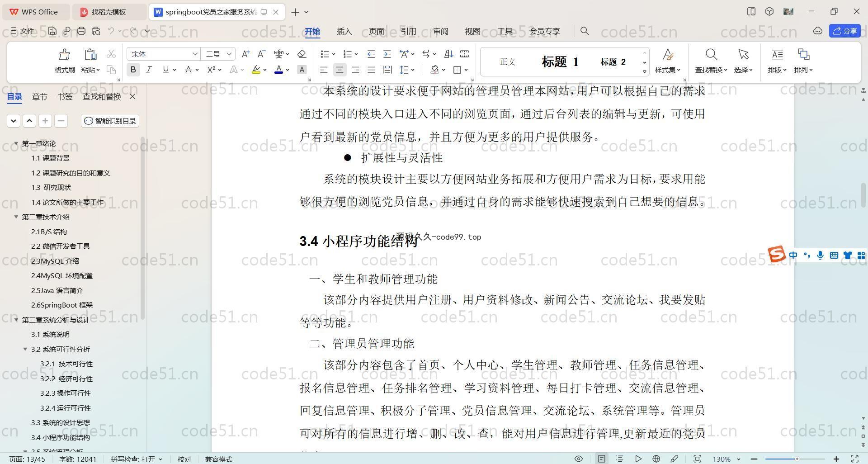Click the Distributed alignment icon
Viewport: 868px width, 464px height.
pyautogui.click(x=387, y=70)
